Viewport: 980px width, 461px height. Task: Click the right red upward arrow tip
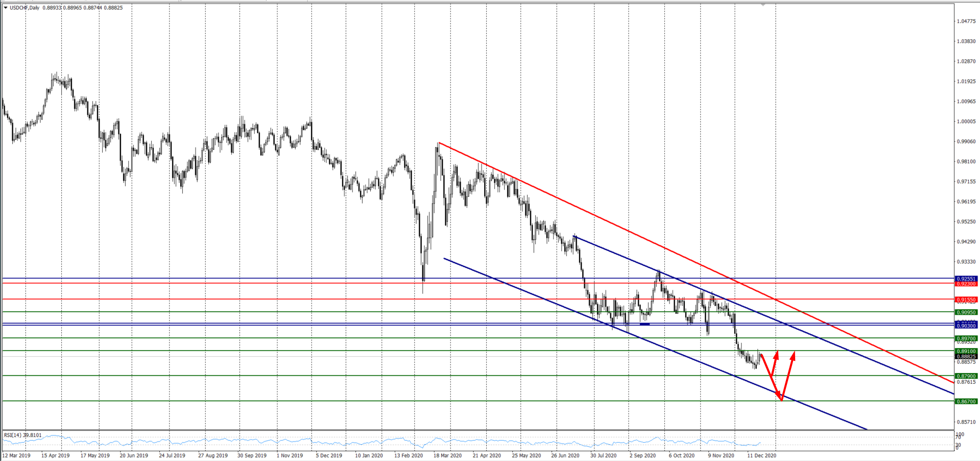tap(794, 353)
